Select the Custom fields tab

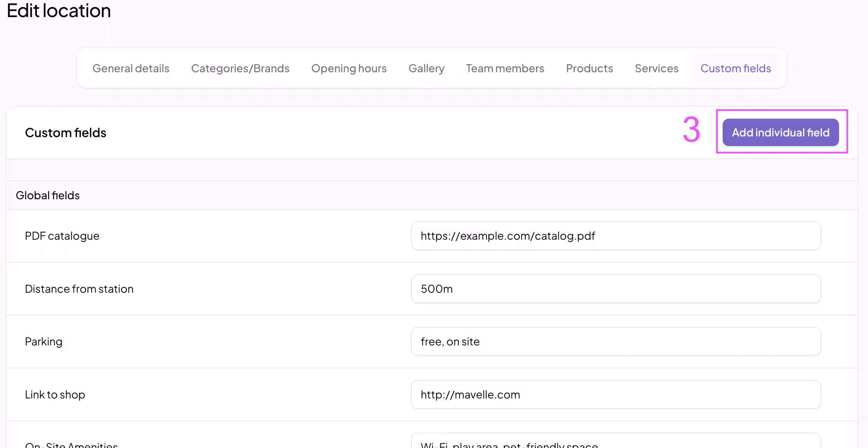pyautogui.click(x=736, y=68)
